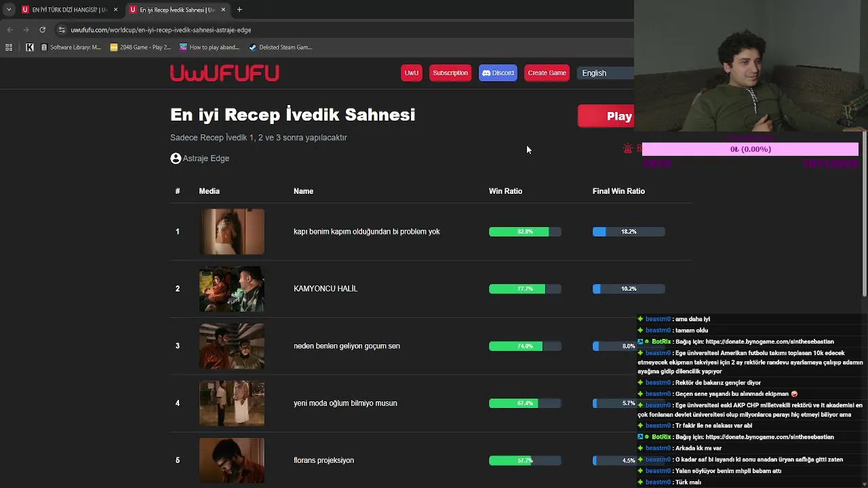
Task: Open the yeni moda oğlum thumbnail
Action: point(232,403)
